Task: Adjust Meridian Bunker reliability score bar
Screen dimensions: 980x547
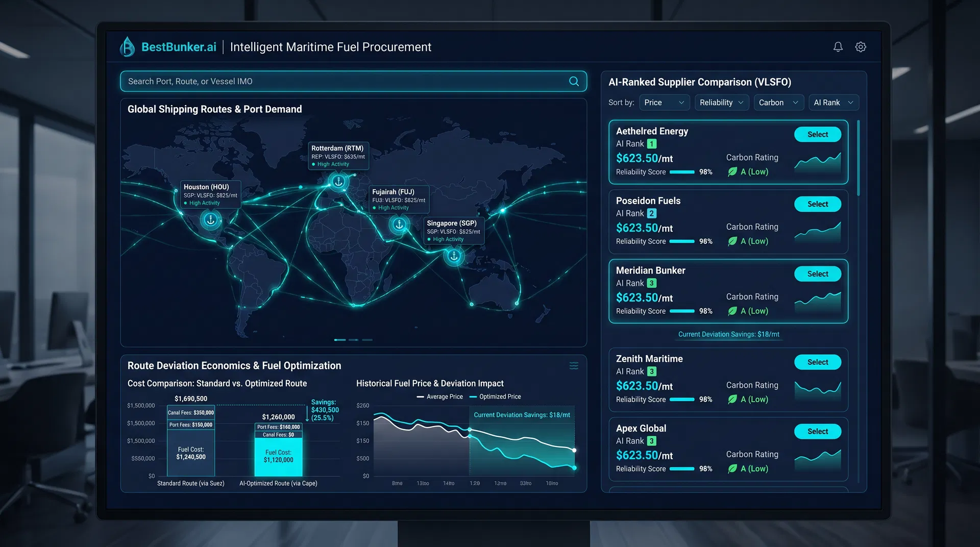Action: [683, 311]
